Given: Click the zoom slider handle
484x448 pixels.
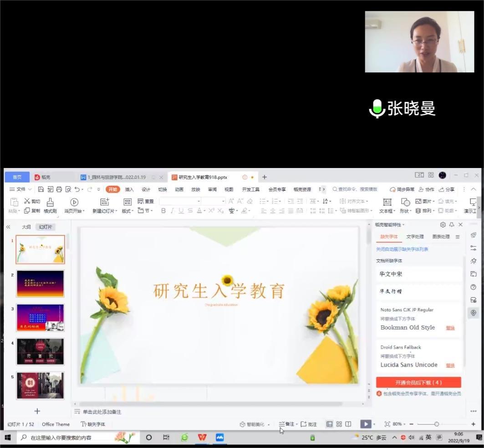Looking at the screenshot, I should (x=437, y=424).
